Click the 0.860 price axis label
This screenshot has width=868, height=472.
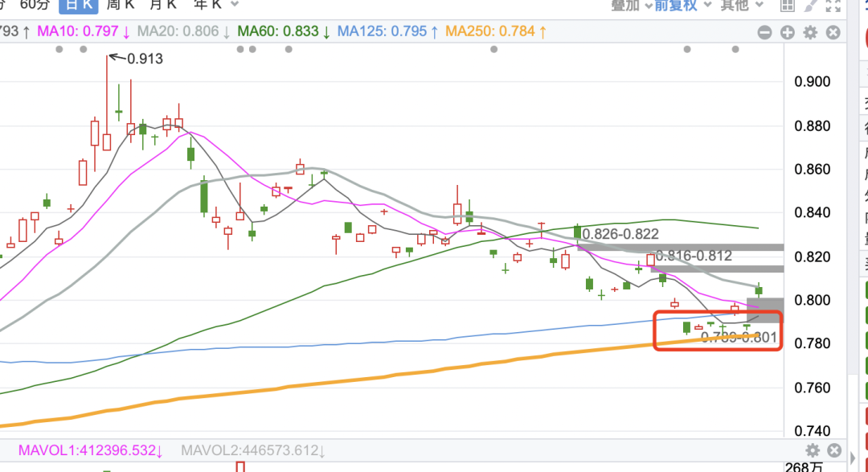click(x=812, y=170)
